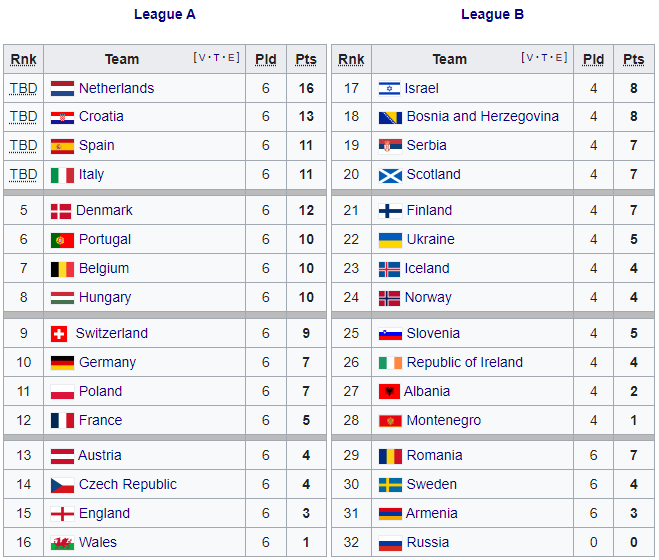Image resolution: width=659 pixels, height=560 pixels.
Task: Click the Portugal flag icon
Action: click(x=62, y=240)
